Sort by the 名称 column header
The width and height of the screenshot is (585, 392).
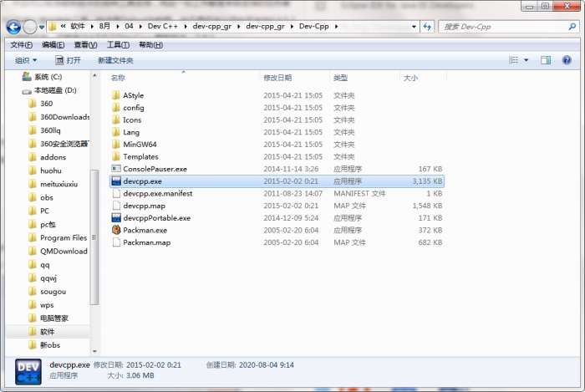[118, 78]
